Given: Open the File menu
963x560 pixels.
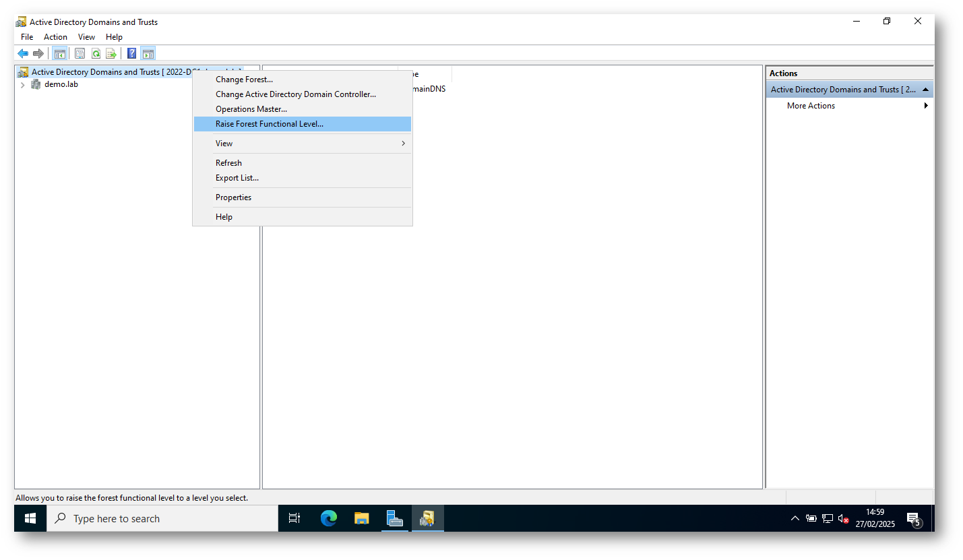Looking at the screenshot, I should [27, 37].
